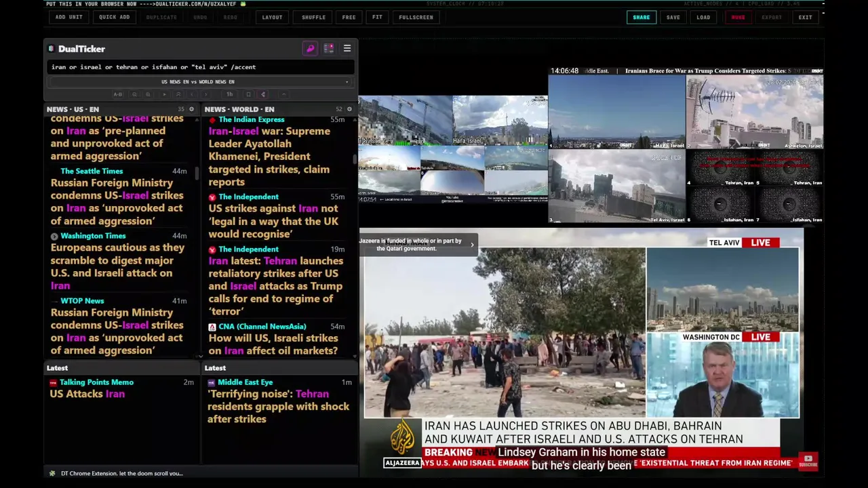The height and width of the screenshot is (488, 868).
Task: Click The Independent logo icon at 55m item
Action: 212,197
